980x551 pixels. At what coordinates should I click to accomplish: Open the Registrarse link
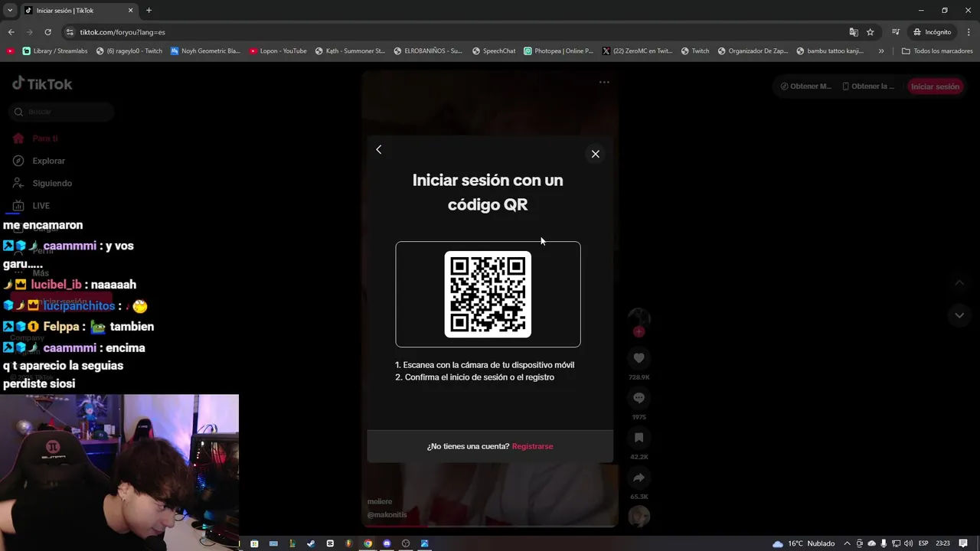[x=532, y=446]
